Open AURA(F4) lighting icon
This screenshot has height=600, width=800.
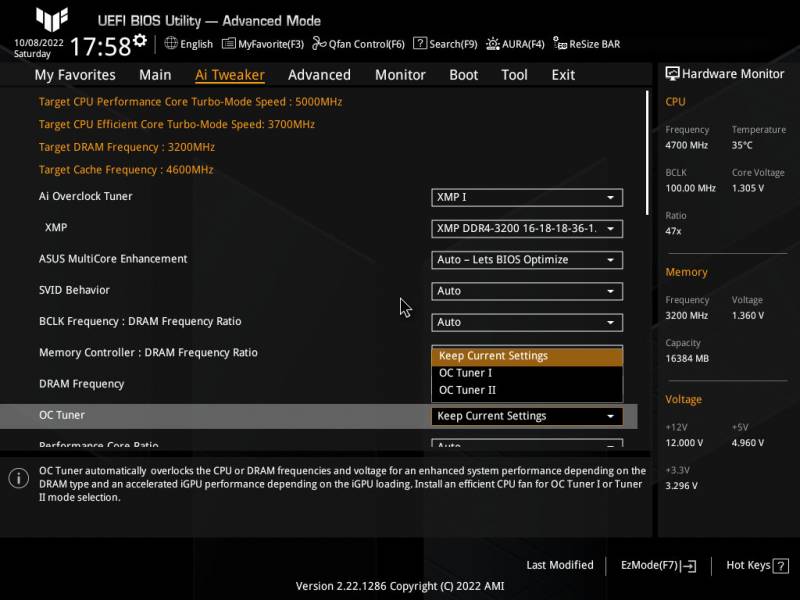coord(492,44)
